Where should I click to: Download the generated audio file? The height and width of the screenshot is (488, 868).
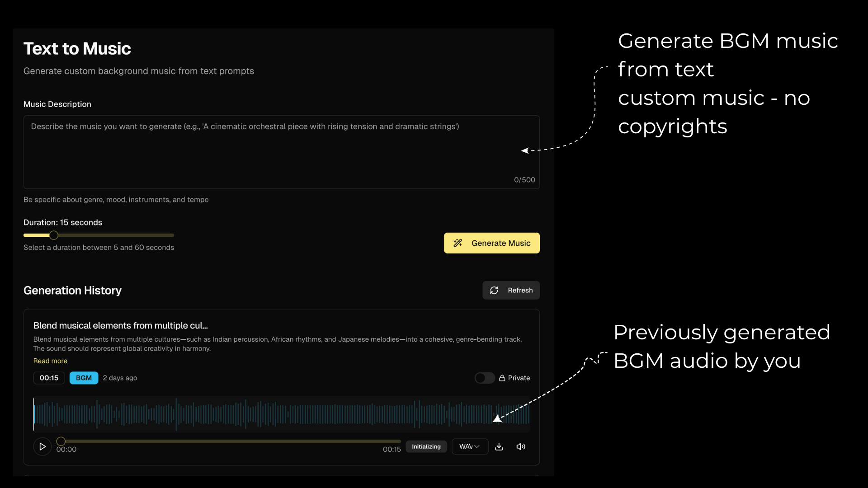[499, 446]
